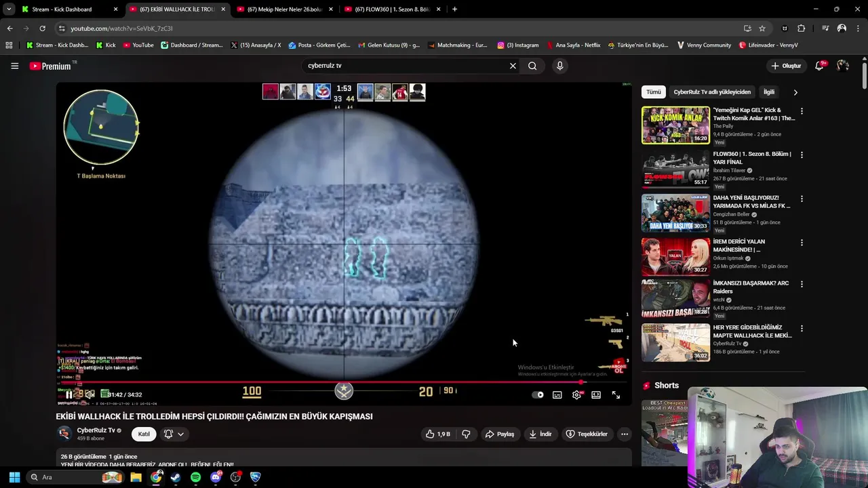Open options for FLOW360 Sezon 8 video
The width and height of the screenshot is (868, 488).
[x=802, y=155]
